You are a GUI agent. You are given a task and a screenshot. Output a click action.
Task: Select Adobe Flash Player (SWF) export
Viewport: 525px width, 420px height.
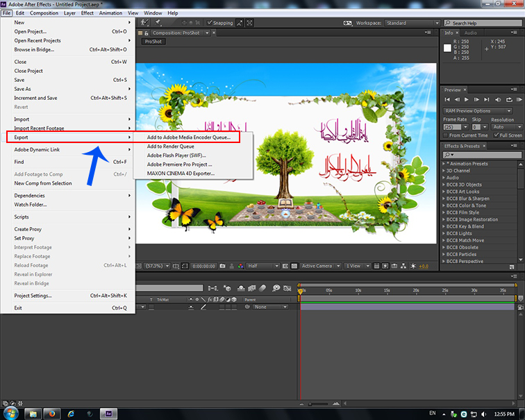point(176,156)
